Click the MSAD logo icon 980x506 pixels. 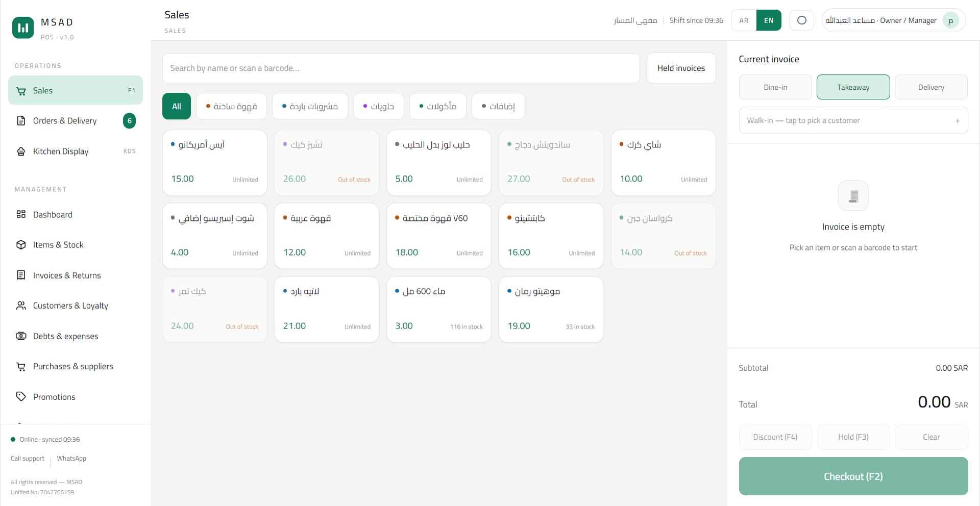point(22,28)
